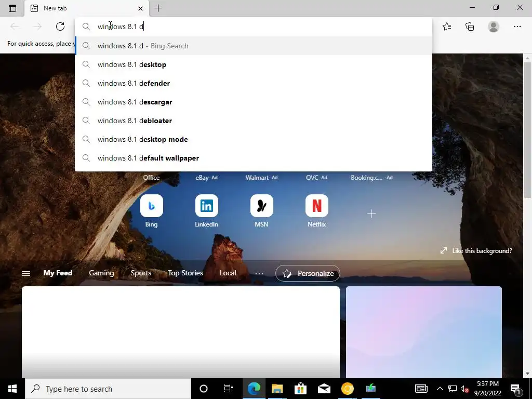Image resolution: width=532 pixels, height=399 pixels.
Task: Open Settings and more menu
Action: tap(517, 26)
